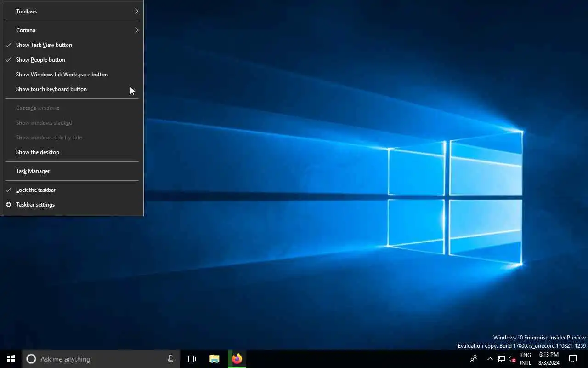Click the Cortana submenu arrow

[x=136, y=30]
